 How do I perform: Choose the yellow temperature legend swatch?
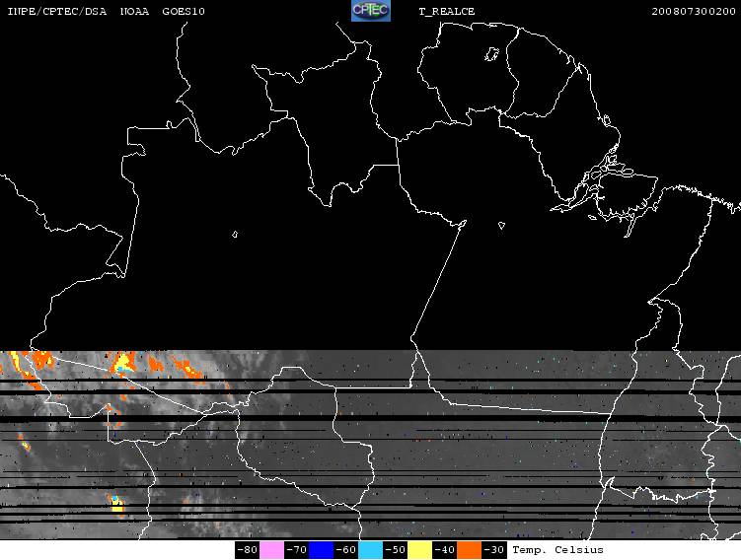click(419, 550)
